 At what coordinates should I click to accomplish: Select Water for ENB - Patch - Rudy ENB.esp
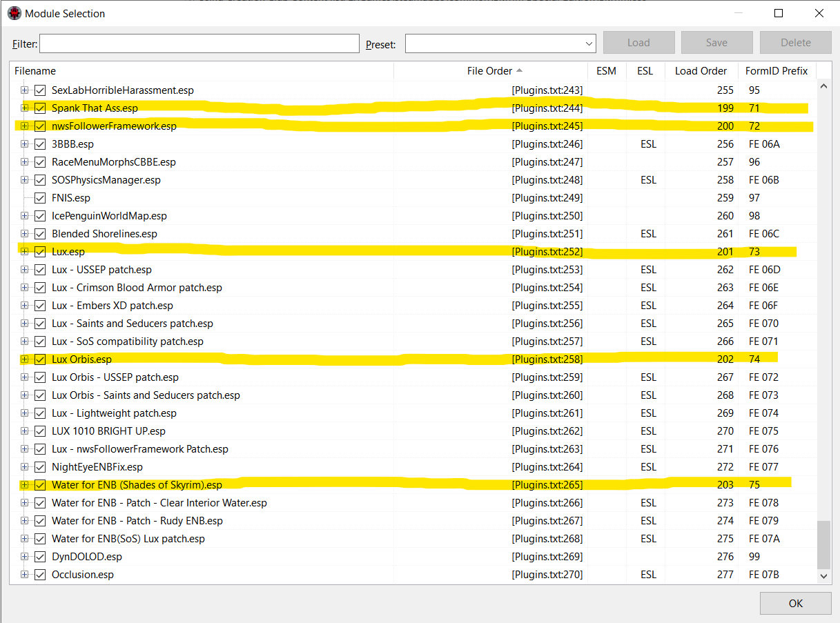point(413,521)
